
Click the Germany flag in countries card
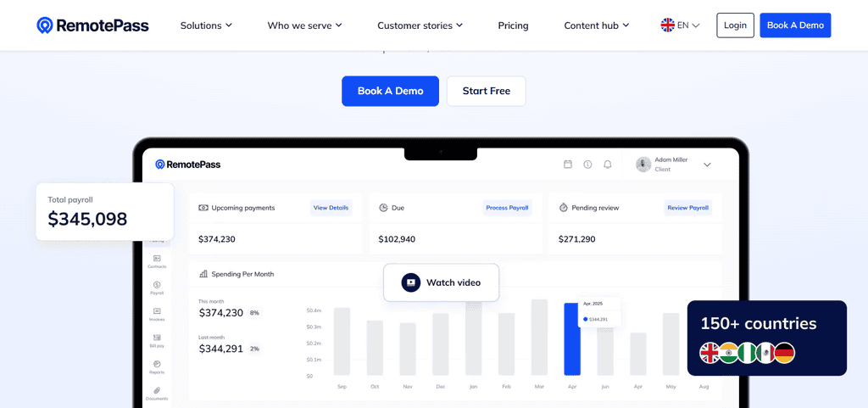click(784, 353)
